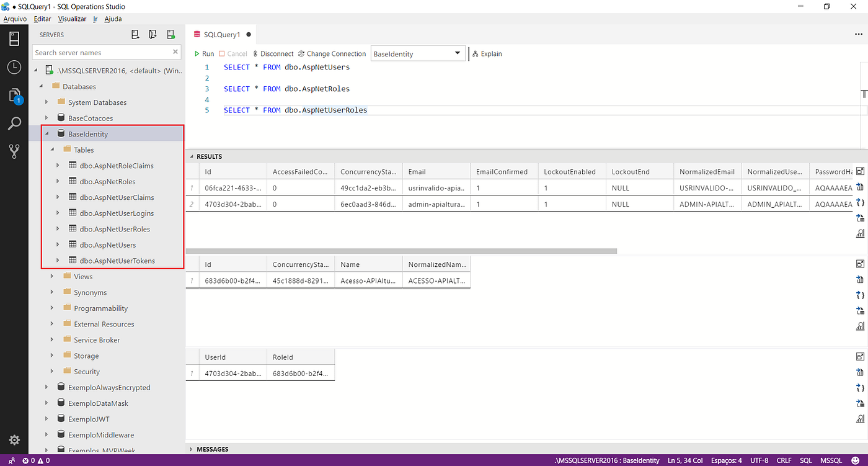This screenshot has width=868, height=466.
Task: Run the query
Action: pyautogui.click(x=205, y=54)
